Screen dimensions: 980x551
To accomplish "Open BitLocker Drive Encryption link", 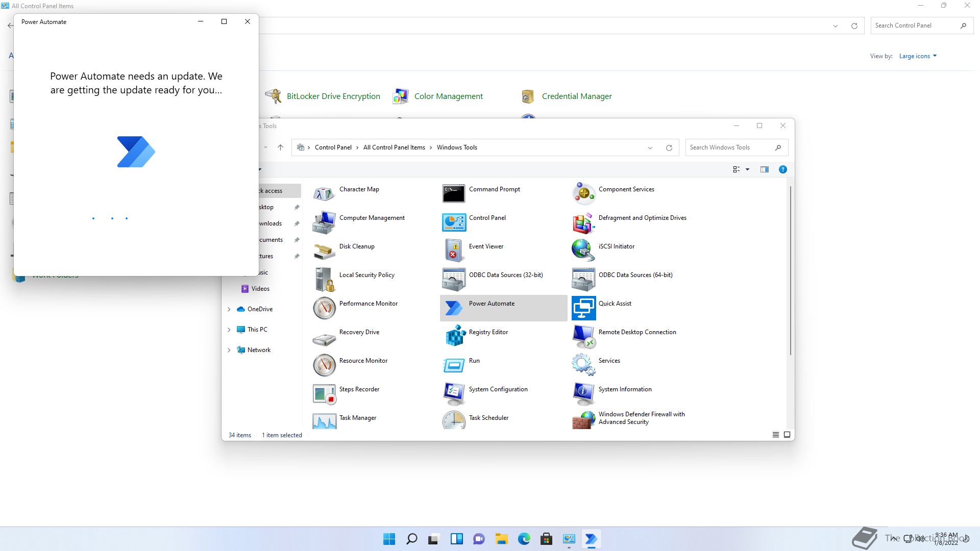I will point(333,96).
